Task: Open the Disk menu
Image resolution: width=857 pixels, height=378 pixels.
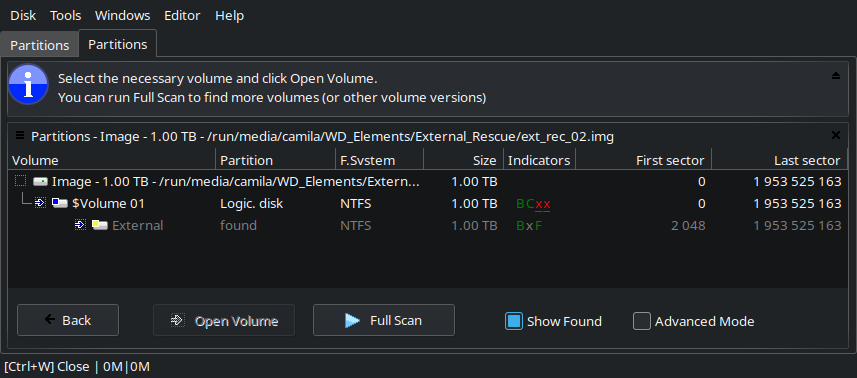Action: (x=23, y=16)
